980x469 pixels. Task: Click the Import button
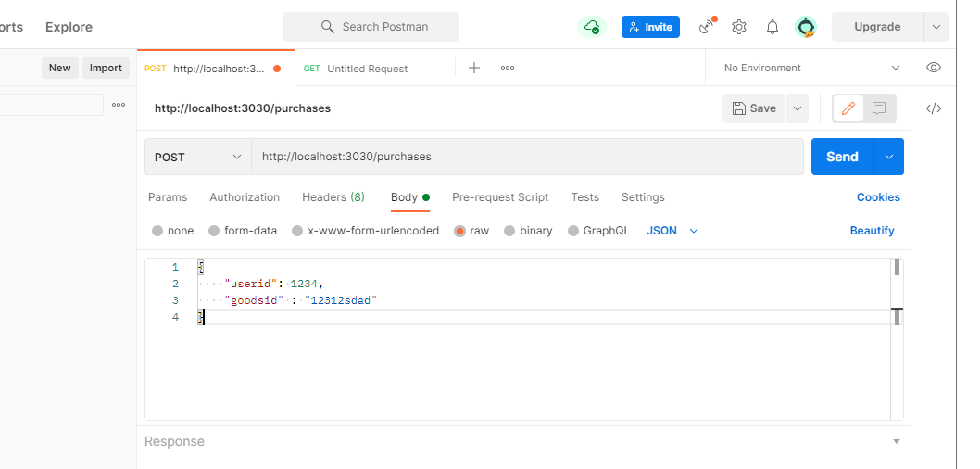pos(106,68)
